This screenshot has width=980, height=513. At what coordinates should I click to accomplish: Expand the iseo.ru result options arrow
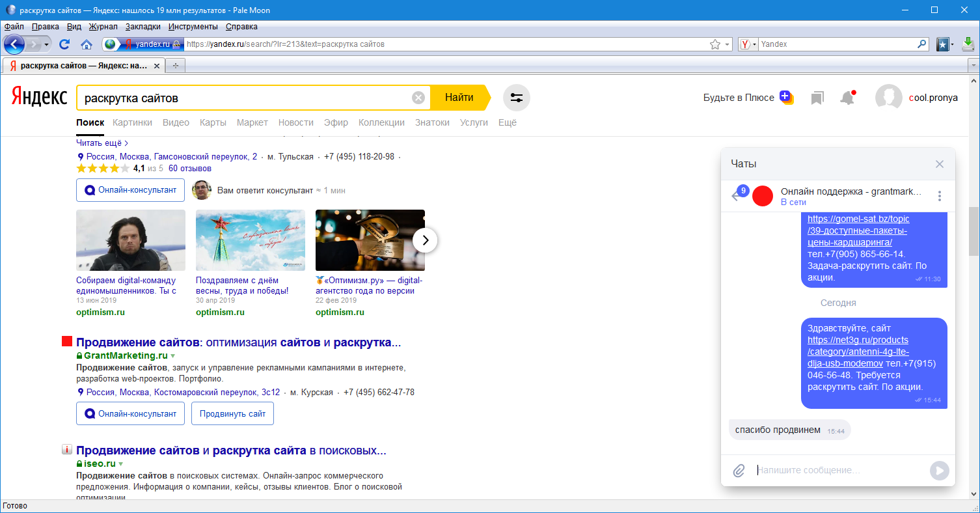click(121, 464)
